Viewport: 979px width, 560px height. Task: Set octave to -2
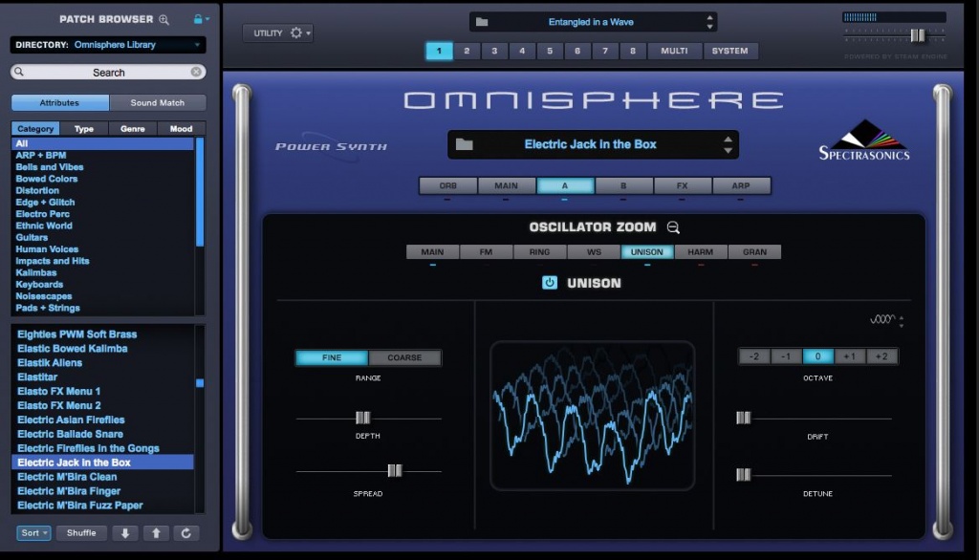754,356
